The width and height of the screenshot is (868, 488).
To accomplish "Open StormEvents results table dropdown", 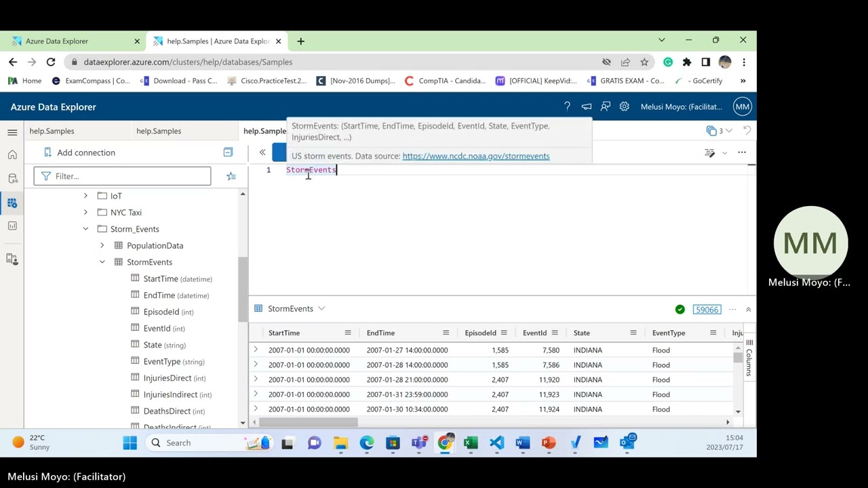I will pos(321,309).
